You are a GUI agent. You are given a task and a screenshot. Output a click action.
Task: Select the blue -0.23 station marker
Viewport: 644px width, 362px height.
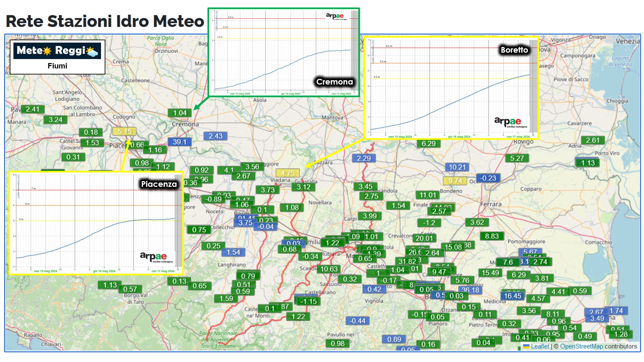click(488, 178)
